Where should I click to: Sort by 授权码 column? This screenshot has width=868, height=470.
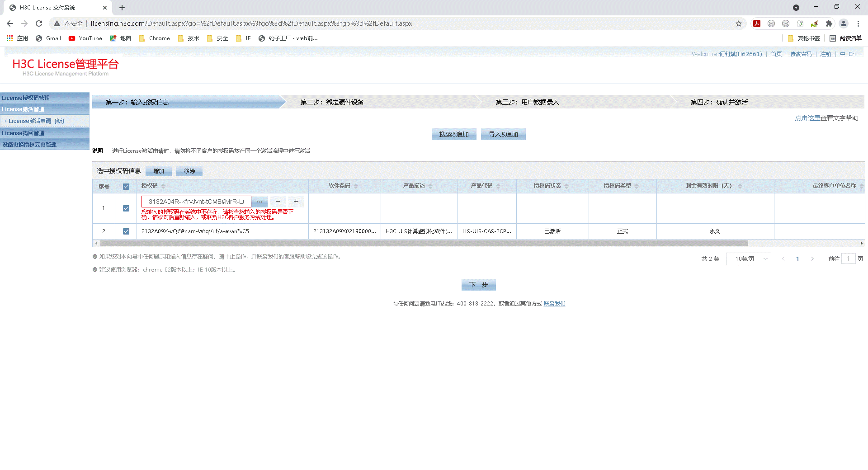(x=163, y=186)
